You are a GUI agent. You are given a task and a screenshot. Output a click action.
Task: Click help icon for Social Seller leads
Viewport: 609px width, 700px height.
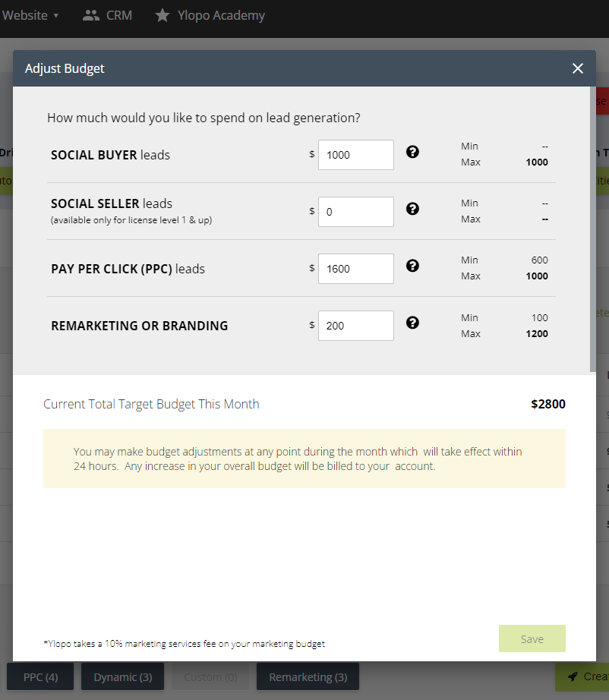pos(412,209)
